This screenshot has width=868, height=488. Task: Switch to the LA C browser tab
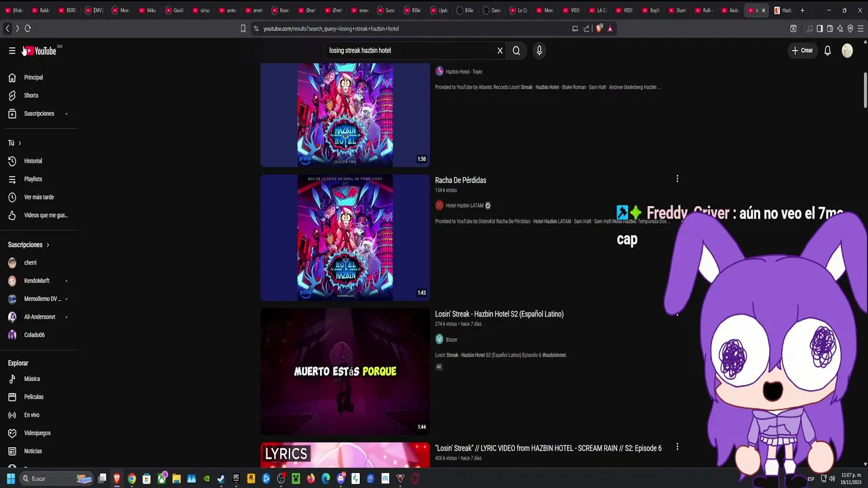click(597, 10)
